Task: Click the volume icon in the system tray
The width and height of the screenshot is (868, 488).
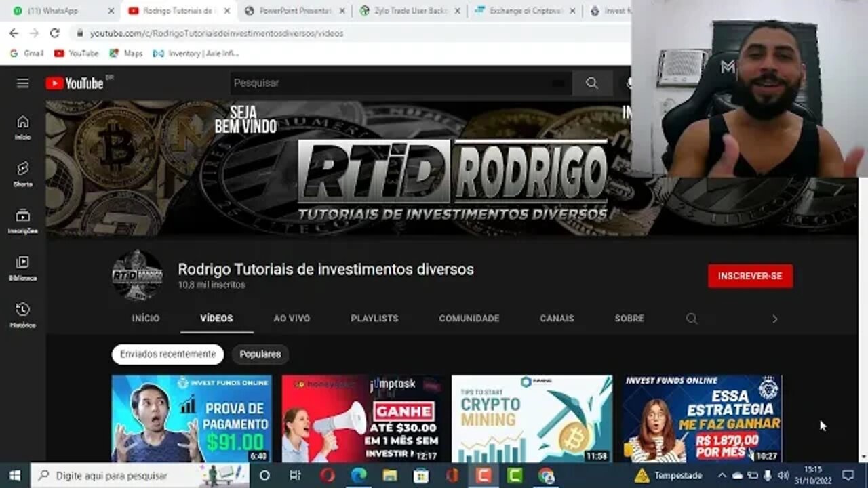Action: pyautogui.click(x=783, y=475)
